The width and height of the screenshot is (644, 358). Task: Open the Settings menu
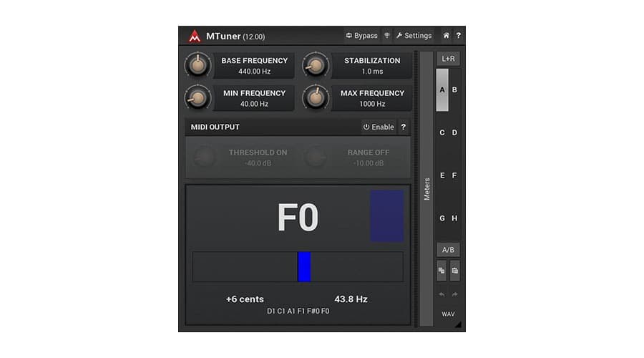(x=414, y=36)
